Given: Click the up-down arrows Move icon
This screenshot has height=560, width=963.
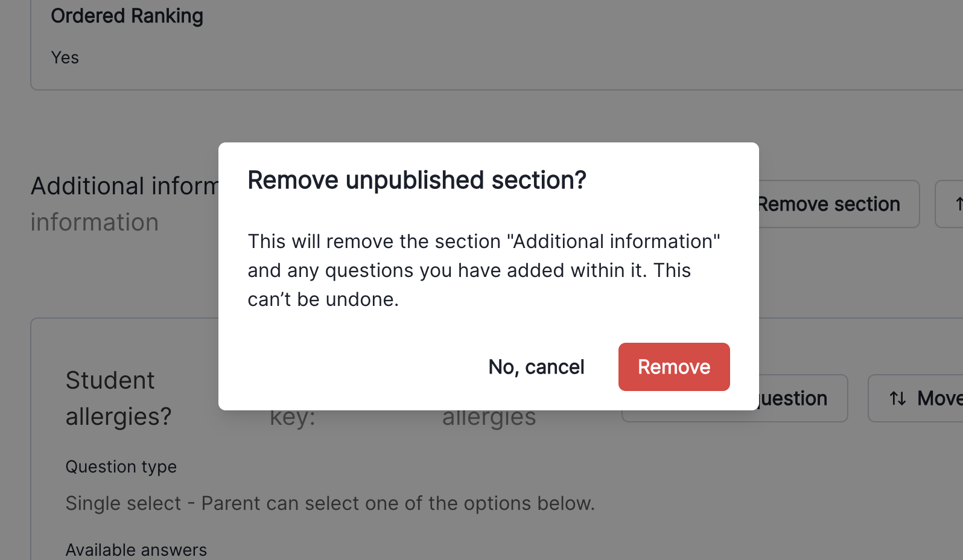Looking at the screenshot, I should pyautogui.click(x=898, y=398).
